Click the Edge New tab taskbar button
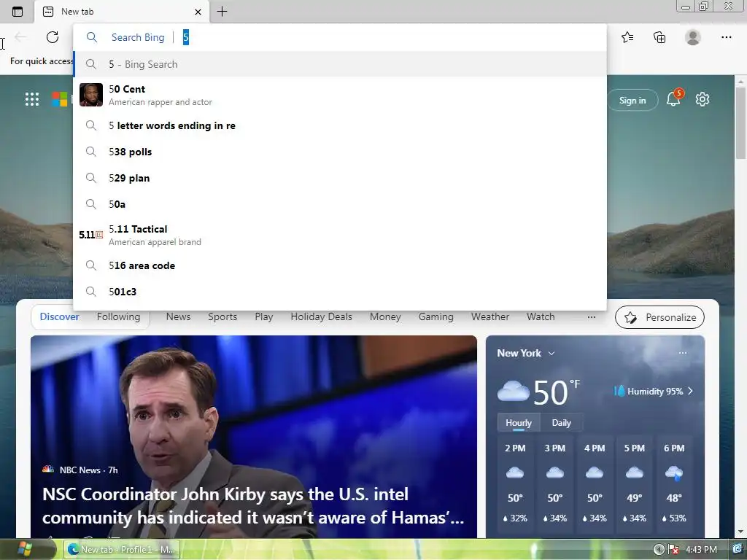Screen dimensions: 747x560 coord(122,550)
